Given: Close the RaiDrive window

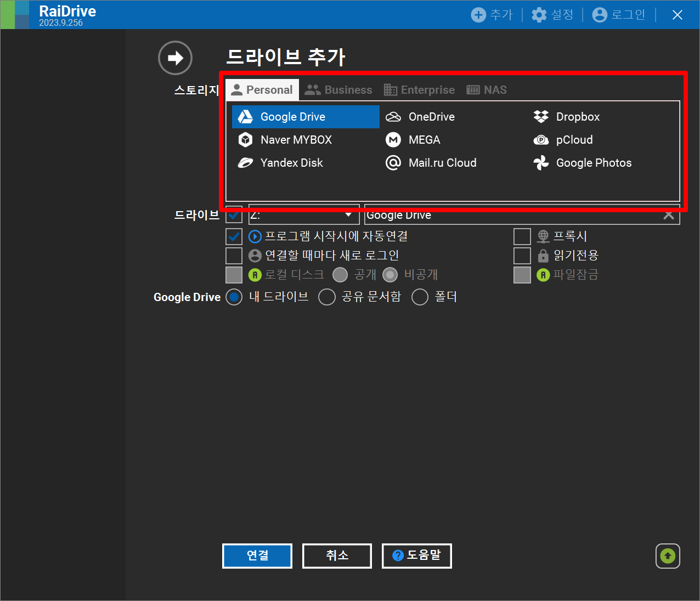Looking at the screenshot, I should (x=678, y=15).
